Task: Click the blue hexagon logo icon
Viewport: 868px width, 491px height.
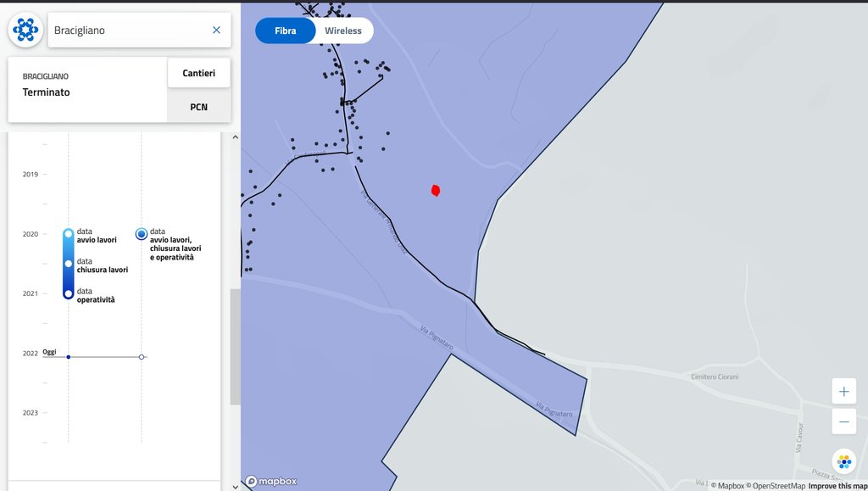Action: [25, 30]
